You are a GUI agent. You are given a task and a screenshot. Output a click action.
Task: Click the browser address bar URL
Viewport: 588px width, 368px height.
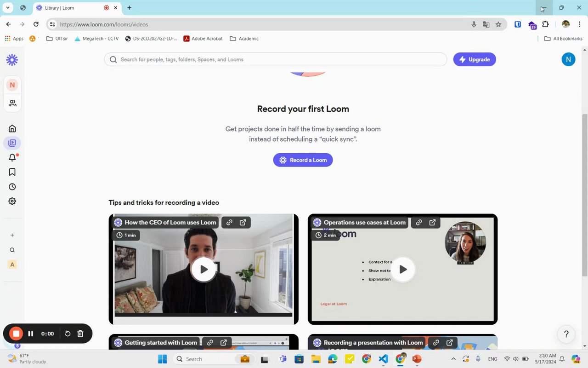click(104, 24)
